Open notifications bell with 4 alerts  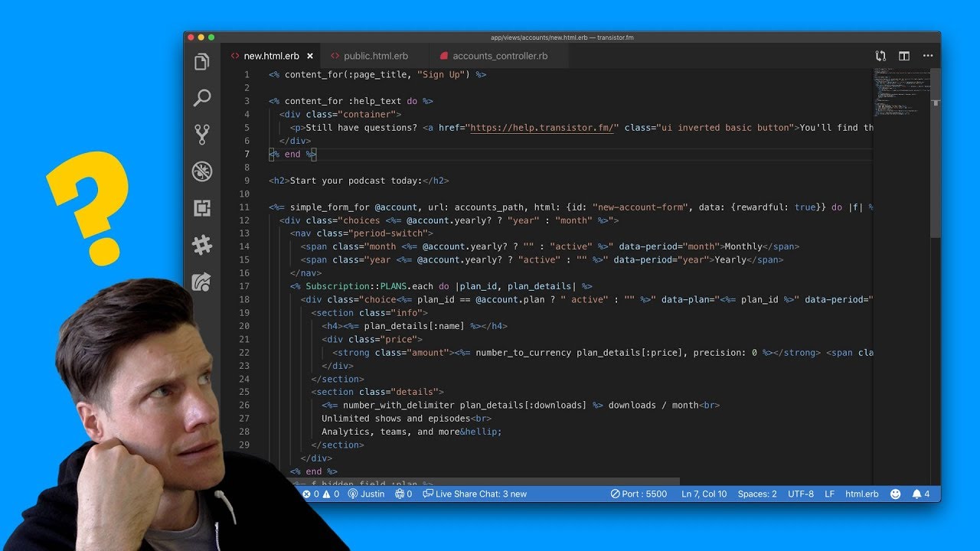[x=921, y=494]
